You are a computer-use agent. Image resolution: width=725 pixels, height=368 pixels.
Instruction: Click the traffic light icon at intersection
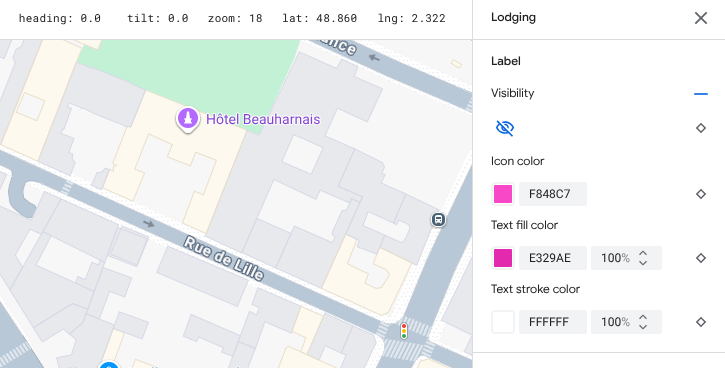point(404,331)
